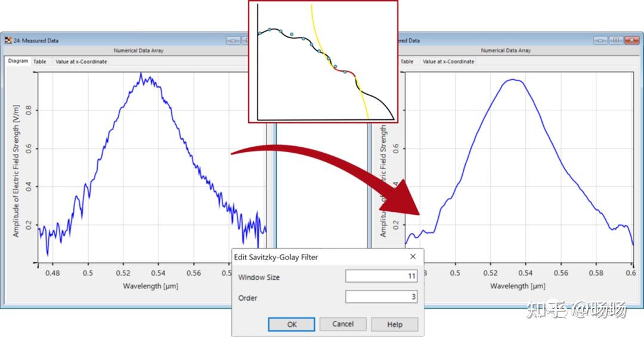Screen dimensions: 644x337
Task: Open Help for the filter dialog
Action: 395,324
